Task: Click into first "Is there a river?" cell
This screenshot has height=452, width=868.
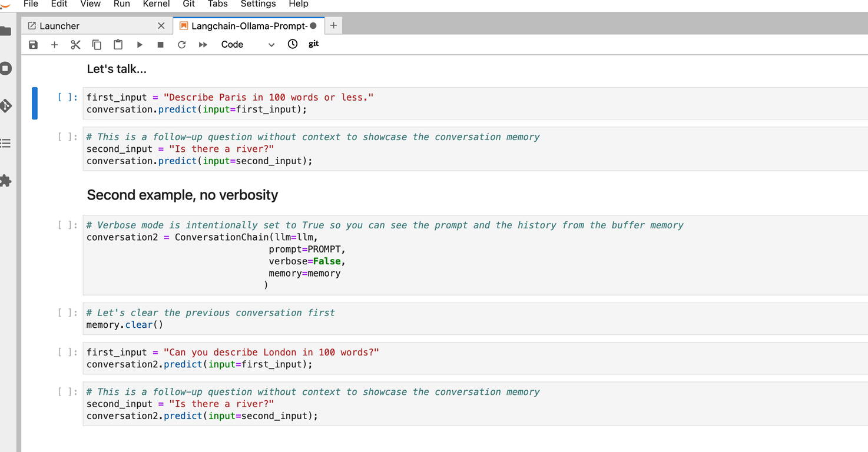Action: (475, 149)
